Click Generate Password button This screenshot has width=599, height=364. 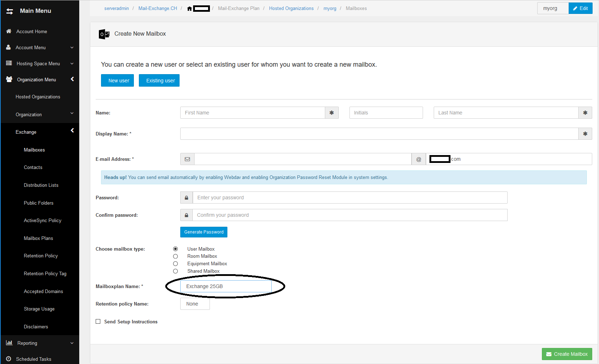(204, 232)
